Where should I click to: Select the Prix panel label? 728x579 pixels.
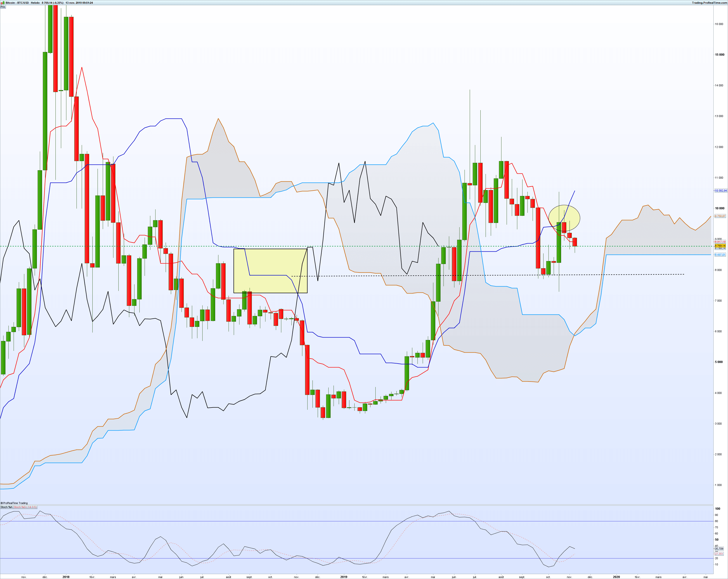pyautogui.click(x=3, y=7)
